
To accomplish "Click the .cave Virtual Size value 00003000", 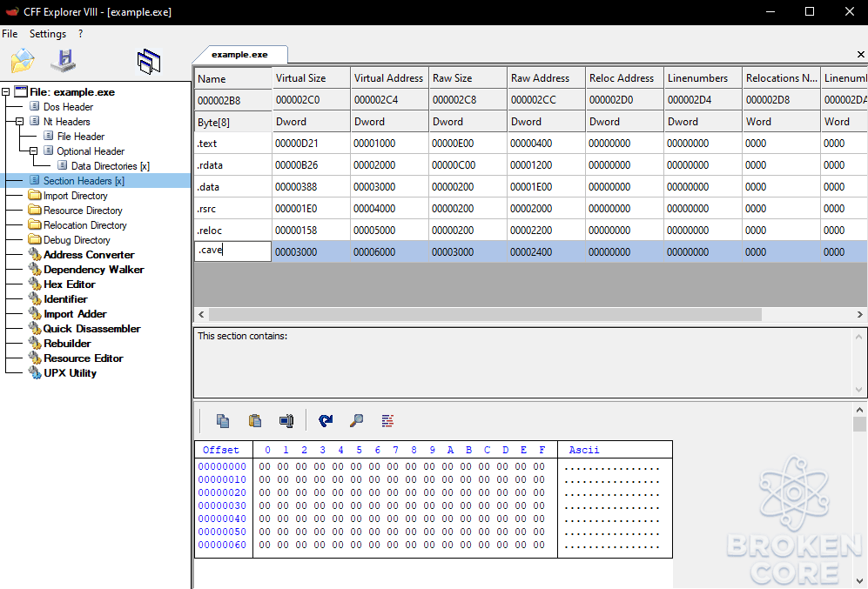I will click(296, 251).
